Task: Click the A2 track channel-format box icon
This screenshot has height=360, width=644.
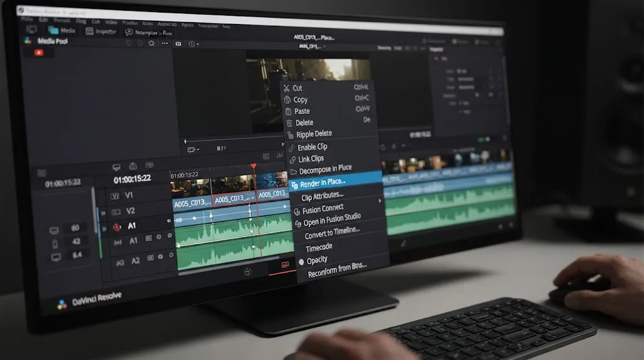Action: 150,257
